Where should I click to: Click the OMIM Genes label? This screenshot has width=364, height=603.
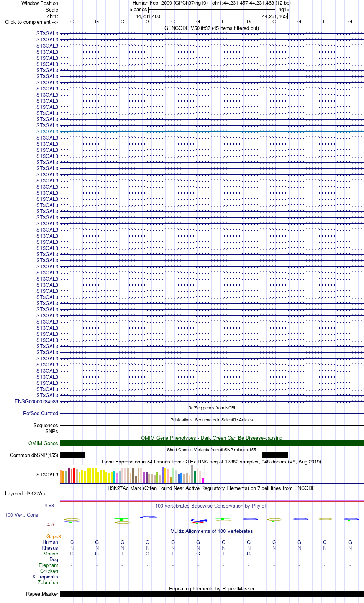click(43, 443)
